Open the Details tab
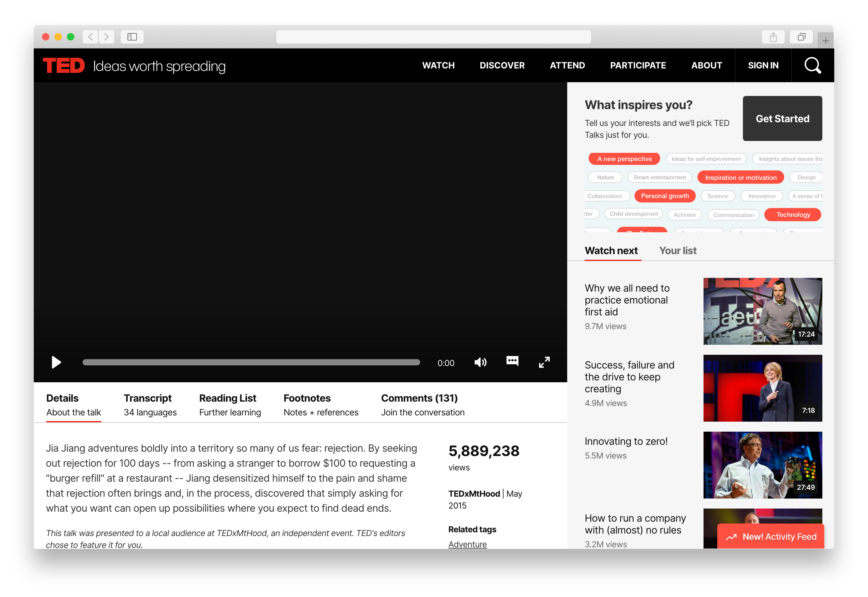The width and height of the screenshot is (868, 597). (x=74, y=405)
